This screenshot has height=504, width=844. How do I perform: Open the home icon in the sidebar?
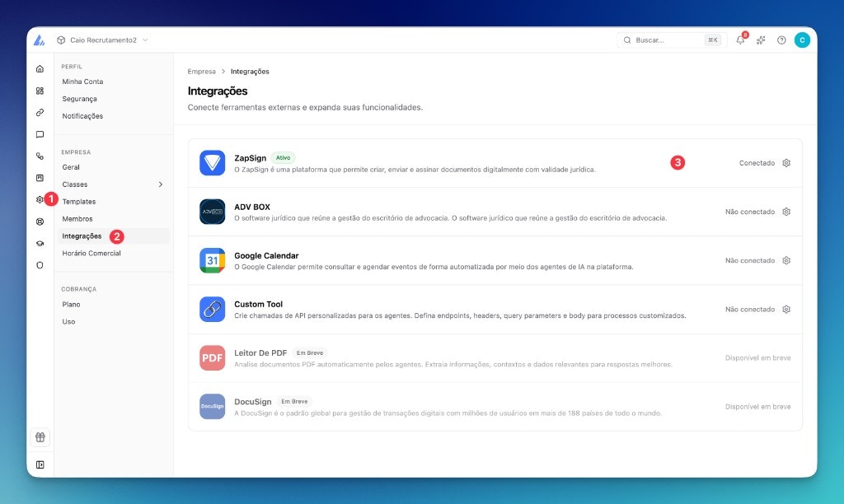click(x=40, y=69)
